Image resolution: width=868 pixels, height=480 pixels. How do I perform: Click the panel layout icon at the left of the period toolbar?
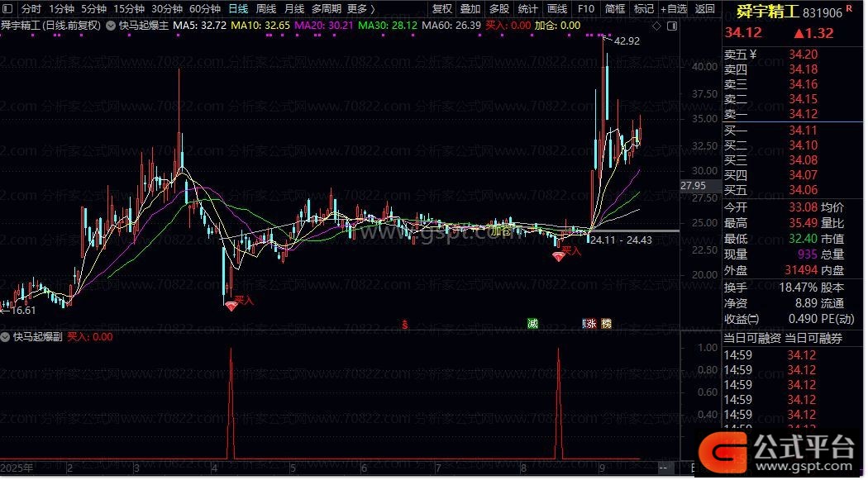[x=9, y=9]
